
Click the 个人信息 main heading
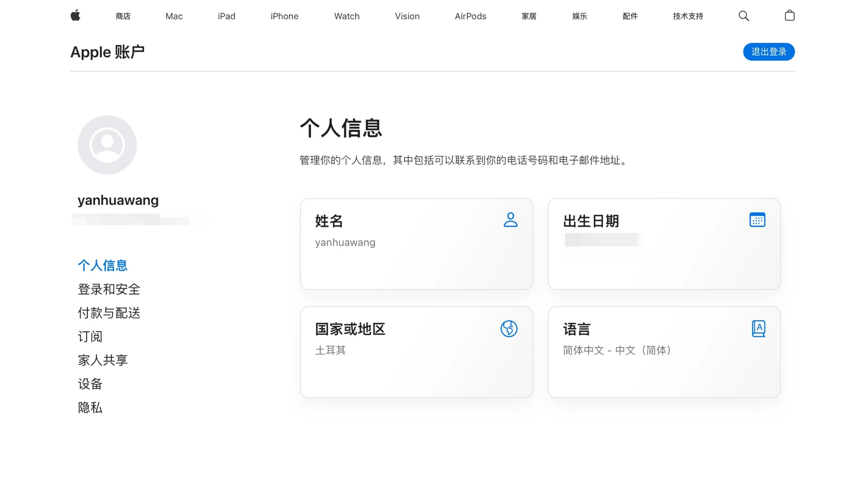(340, 128)
